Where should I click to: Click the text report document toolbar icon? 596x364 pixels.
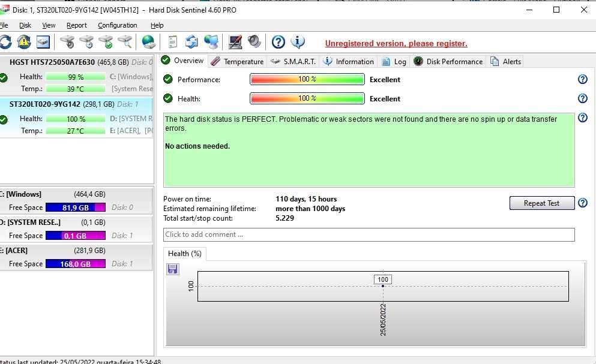pyautogui.click(x=173, y=42)
